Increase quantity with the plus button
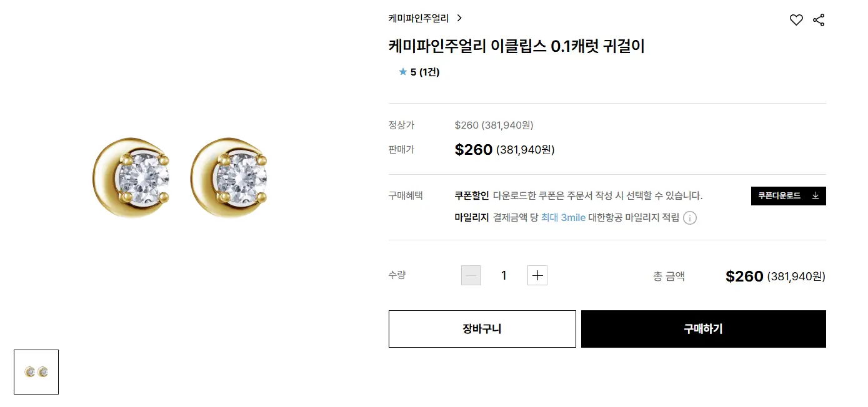Viewport: 868px width, 407px height. [537, 275]
